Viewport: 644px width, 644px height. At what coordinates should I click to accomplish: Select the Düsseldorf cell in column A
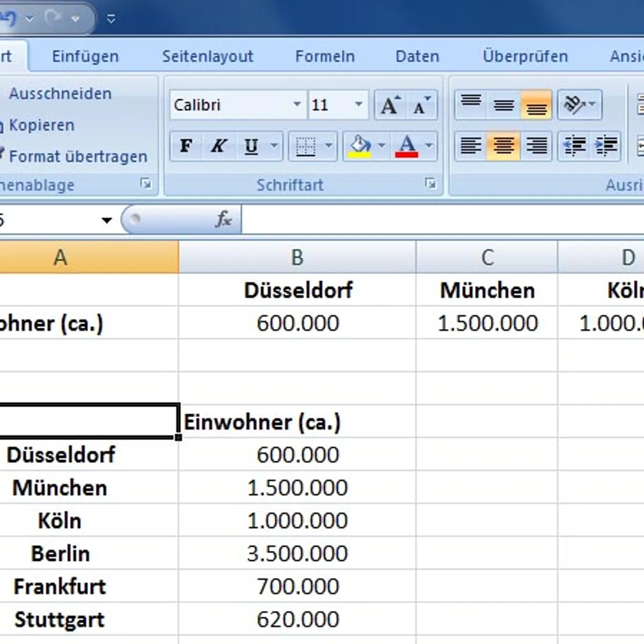coord(89,455)
